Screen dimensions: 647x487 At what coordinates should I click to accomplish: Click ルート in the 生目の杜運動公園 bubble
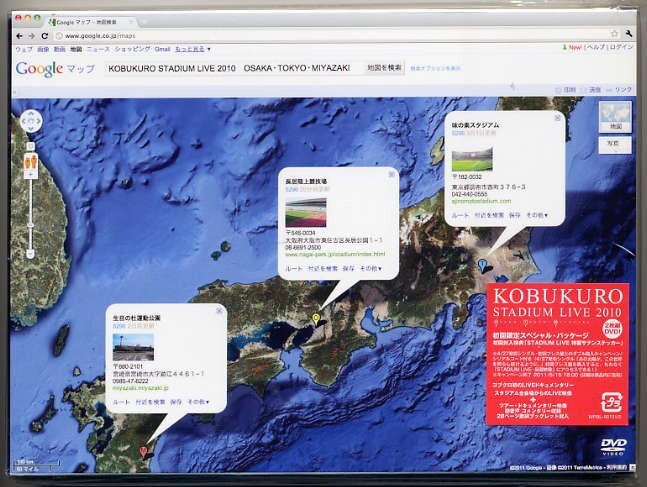pos(121,402)
